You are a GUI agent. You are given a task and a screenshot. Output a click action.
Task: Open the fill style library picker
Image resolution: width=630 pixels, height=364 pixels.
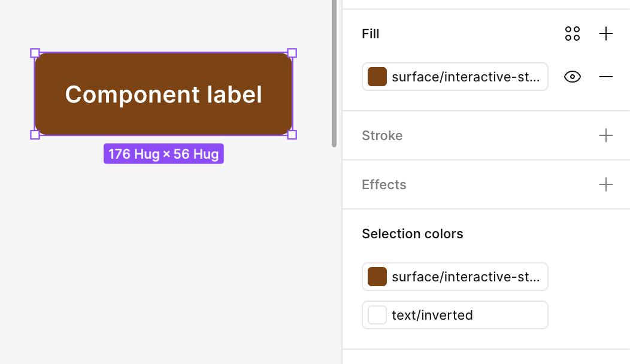point(572,34)
